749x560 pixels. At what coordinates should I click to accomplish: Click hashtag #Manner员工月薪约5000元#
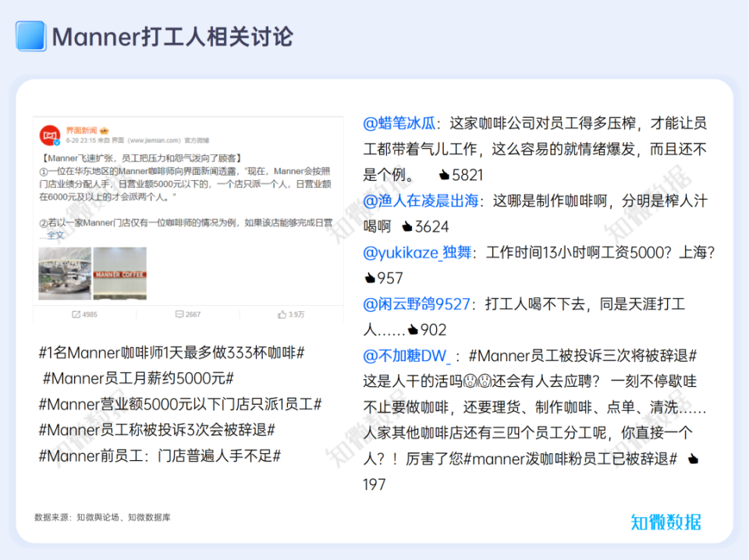coord(138,379)
